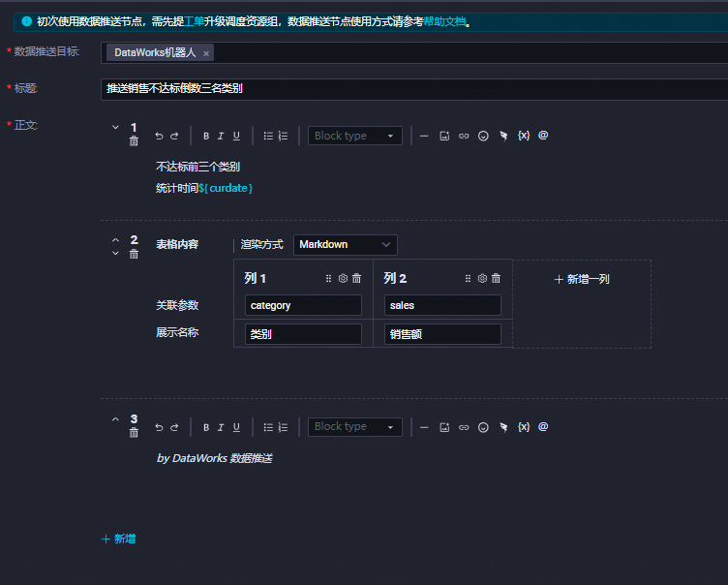Insert unordered list in section 1

268,136
